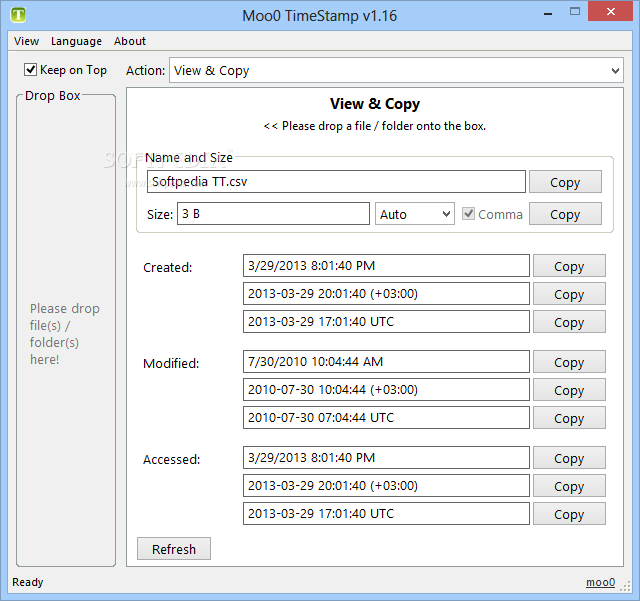Copy Created UTC time 2013-03-29 17:01:40
The width and height of the screenshot is (640, 601).
(569, 322)
